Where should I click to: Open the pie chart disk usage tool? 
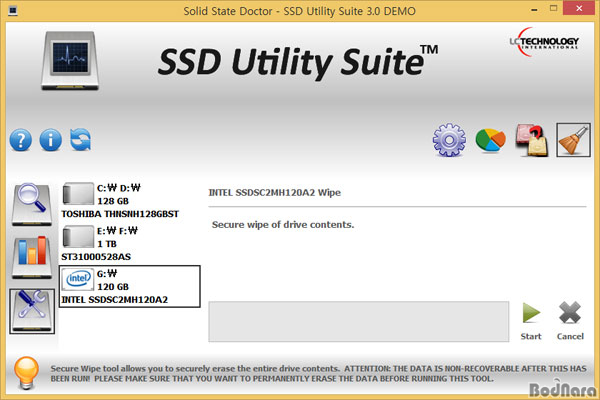point(491,140)
